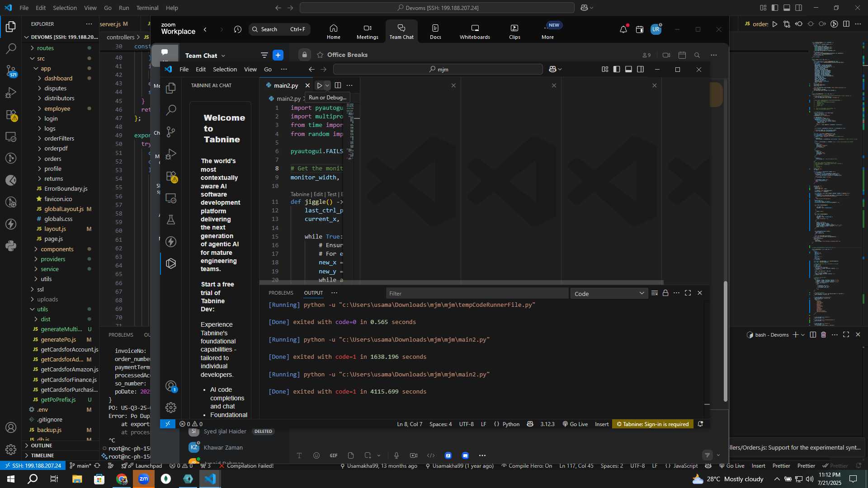
Task: Open Testing flask icon in inner VS Code
Action: pyautogui.click(x=171, y=220)
